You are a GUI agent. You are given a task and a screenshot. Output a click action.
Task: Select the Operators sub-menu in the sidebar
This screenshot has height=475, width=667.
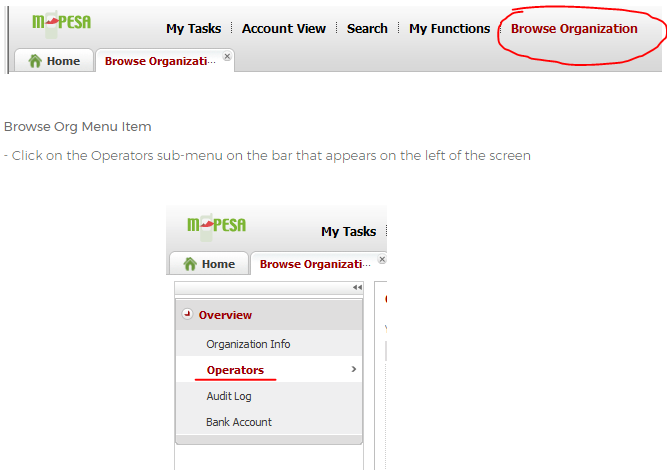235,370
